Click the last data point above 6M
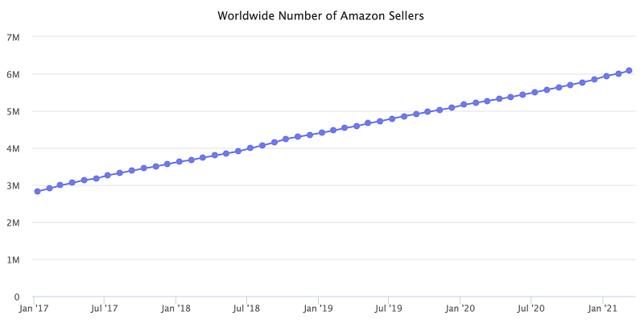The width and height of the screenshot is (644, 324). tap(629, 70)
